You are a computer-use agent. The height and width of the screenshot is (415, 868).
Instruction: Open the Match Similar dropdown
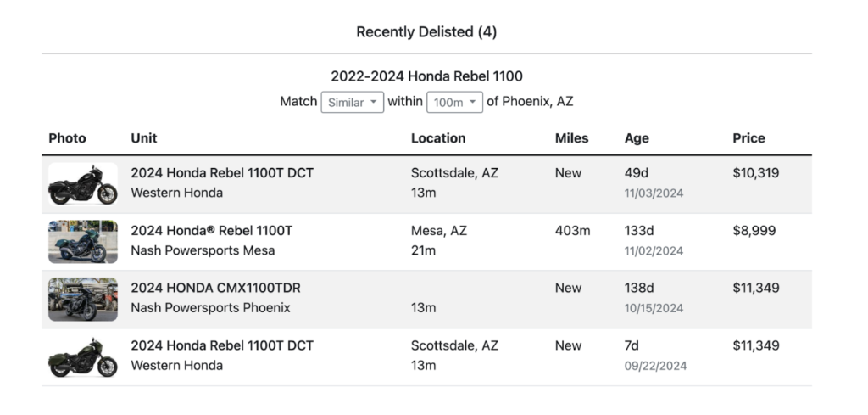352,103
